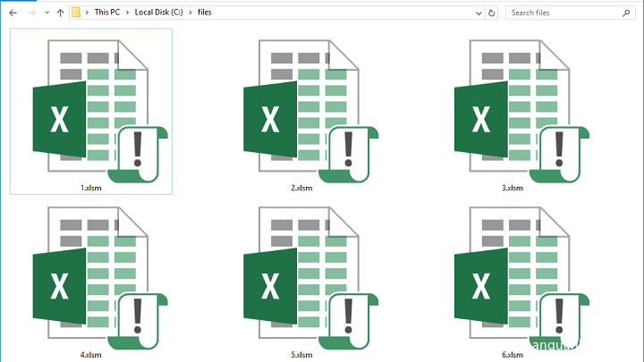Click the folder icon in address bar
Image resolution: width=644 pixels, height=362 pixels.
76,13
